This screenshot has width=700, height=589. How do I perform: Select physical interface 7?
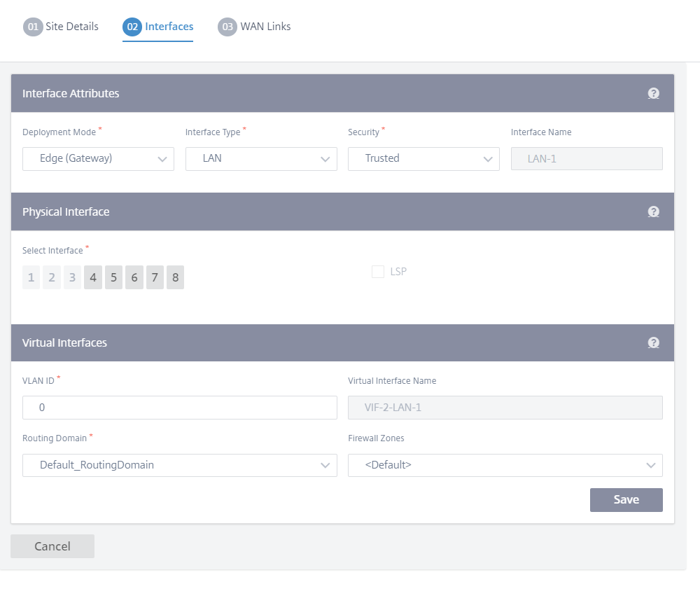point(155,277)
